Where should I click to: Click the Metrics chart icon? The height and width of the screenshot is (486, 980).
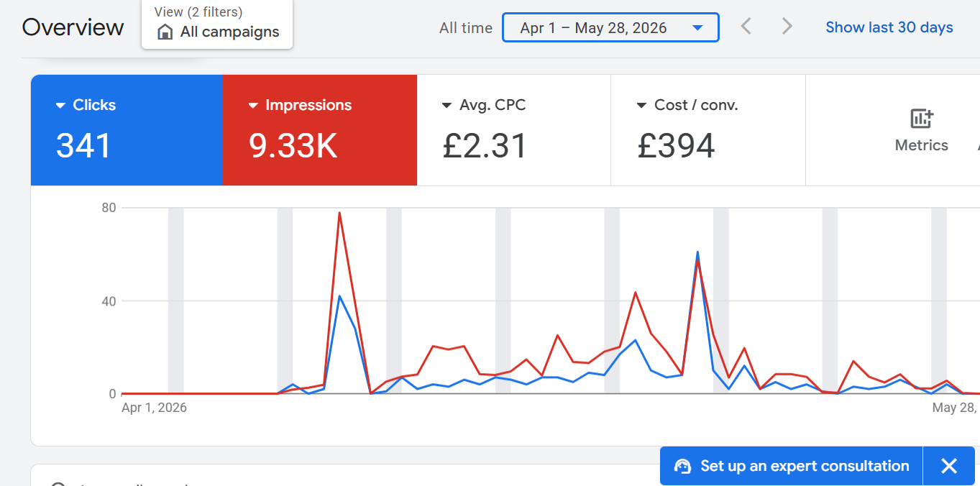click(x=922, y=119)
